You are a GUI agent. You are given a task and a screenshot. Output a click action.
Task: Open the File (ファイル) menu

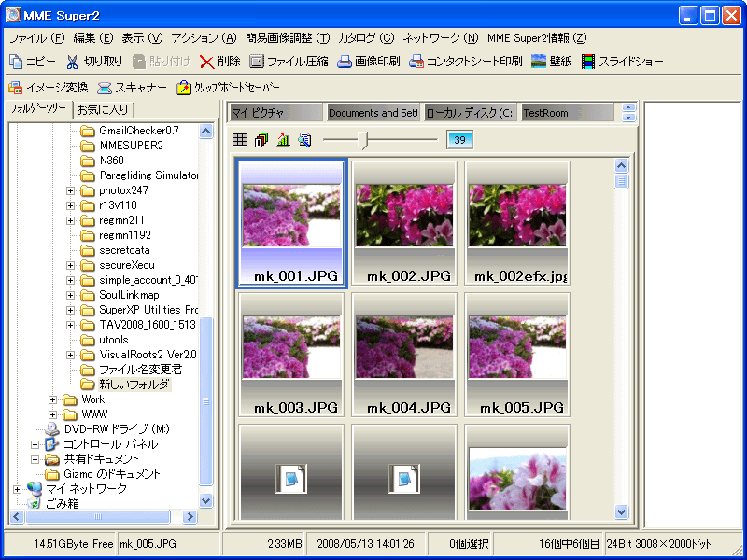pyautogui.click(x=35, y=38)
